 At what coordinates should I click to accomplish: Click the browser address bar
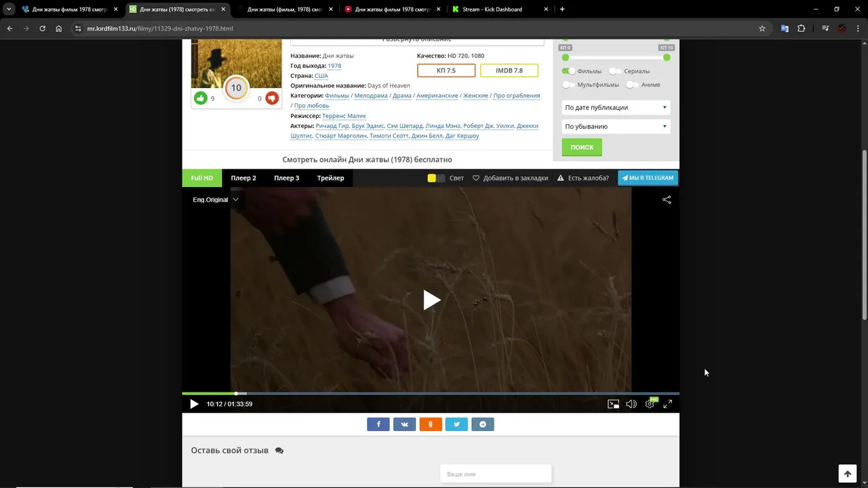pos(414,28)
